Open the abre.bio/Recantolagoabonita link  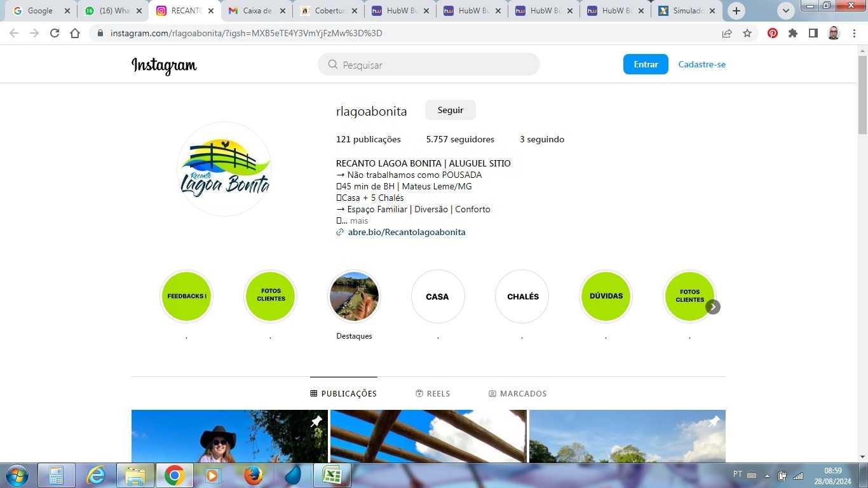click(407, 232)
